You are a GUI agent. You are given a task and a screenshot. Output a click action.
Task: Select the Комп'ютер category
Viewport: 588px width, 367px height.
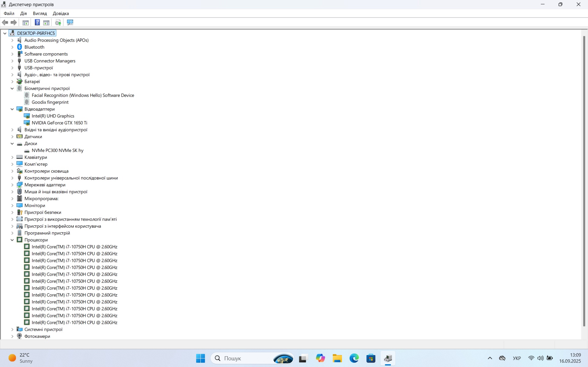(36, 164)
